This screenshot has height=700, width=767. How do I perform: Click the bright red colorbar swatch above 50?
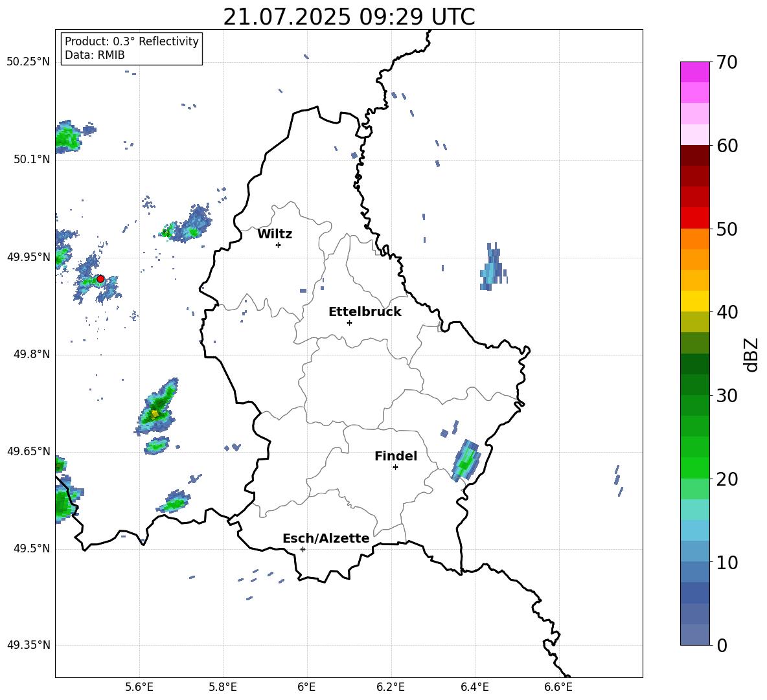point(695,218)
